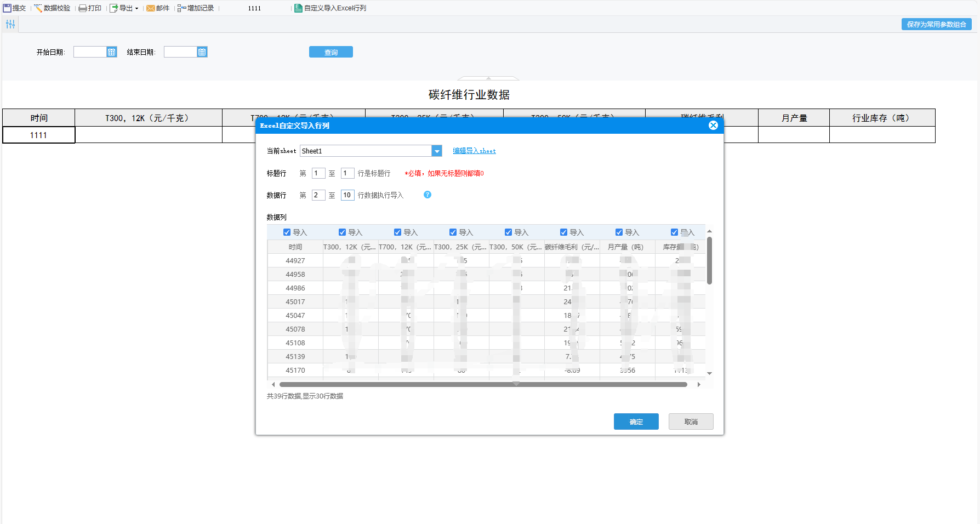This screenshot has width=980, height=524.
Task: Click the 增加记录 add record icon
Action: [x=181, y=8]
